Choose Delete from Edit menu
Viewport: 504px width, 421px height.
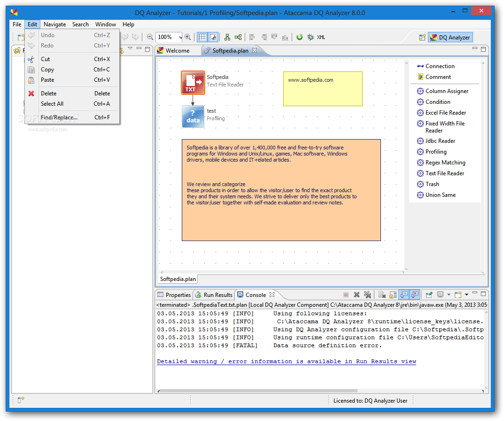(x=72, y=94)
